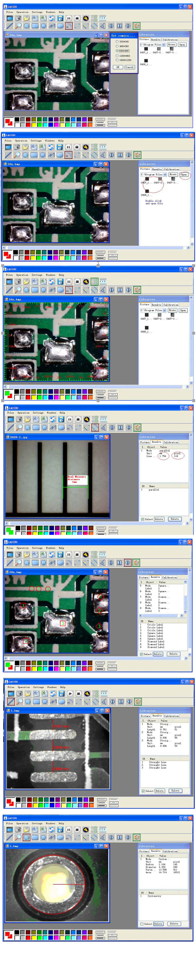Click the stop button in the Set camera window
The image size is (196, 980).
pos(77,18)
